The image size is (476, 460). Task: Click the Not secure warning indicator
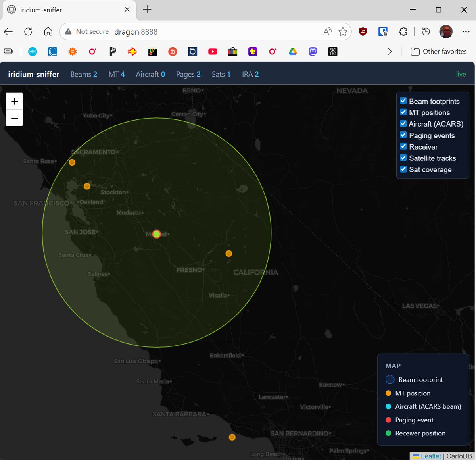86,32
